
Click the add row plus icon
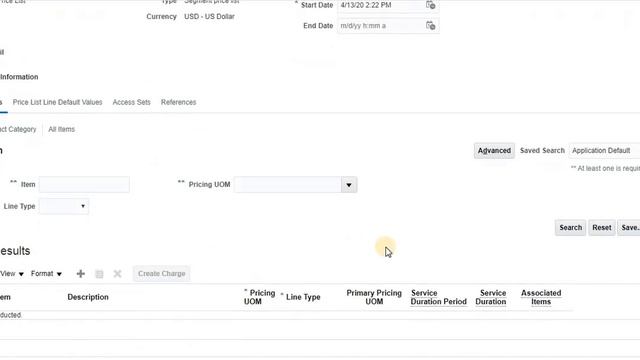[80, 274]
